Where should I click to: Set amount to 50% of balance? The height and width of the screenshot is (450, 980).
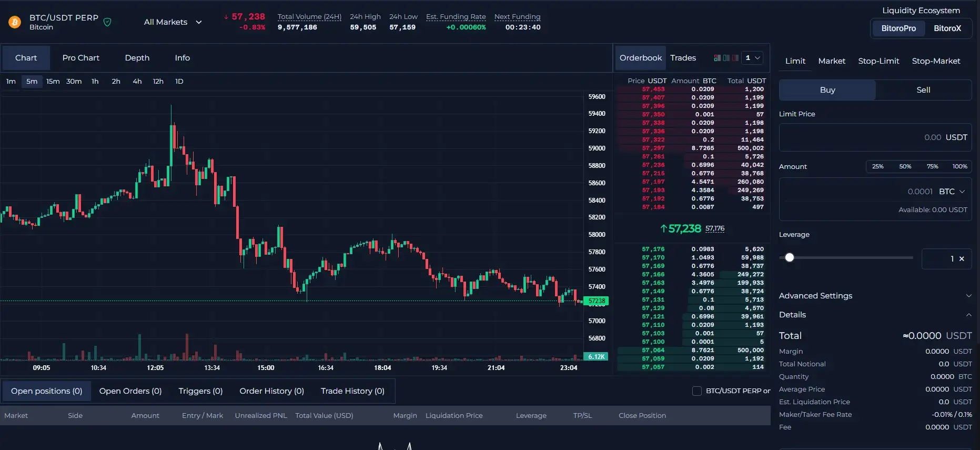905,166
